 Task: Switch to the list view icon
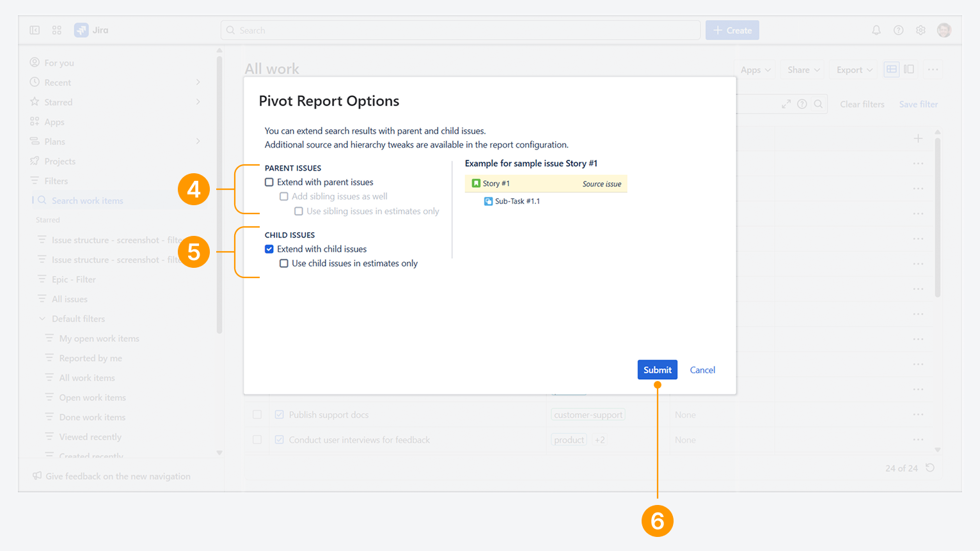[x=891, y=69]
